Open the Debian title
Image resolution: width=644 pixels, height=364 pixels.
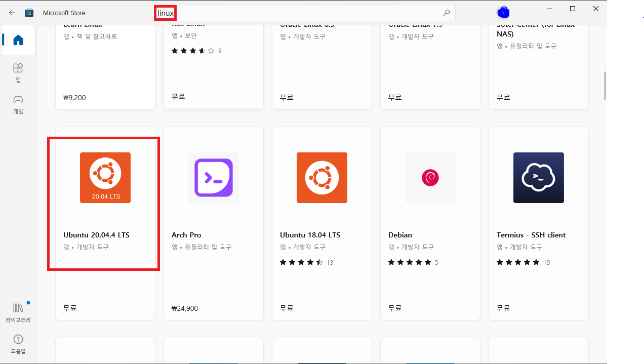click(x=400, y=235)
